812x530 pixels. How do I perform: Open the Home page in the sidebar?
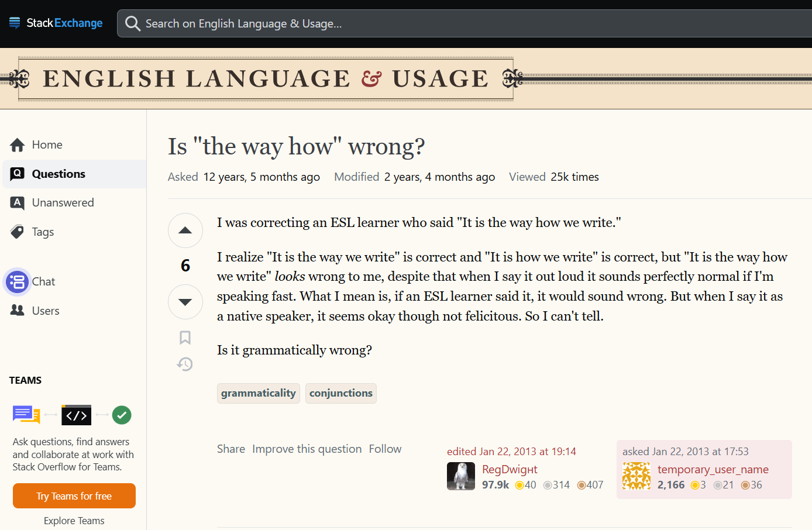(47, 144)
